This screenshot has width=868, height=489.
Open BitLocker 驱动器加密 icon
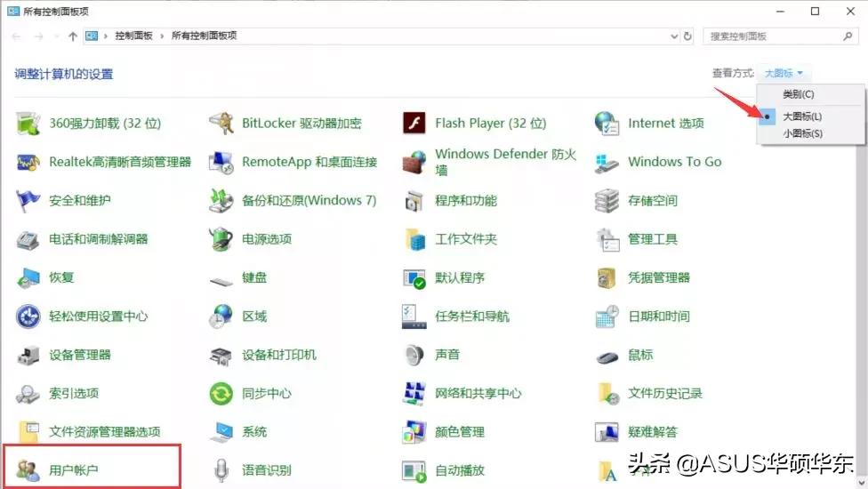[x=221, y=124]
